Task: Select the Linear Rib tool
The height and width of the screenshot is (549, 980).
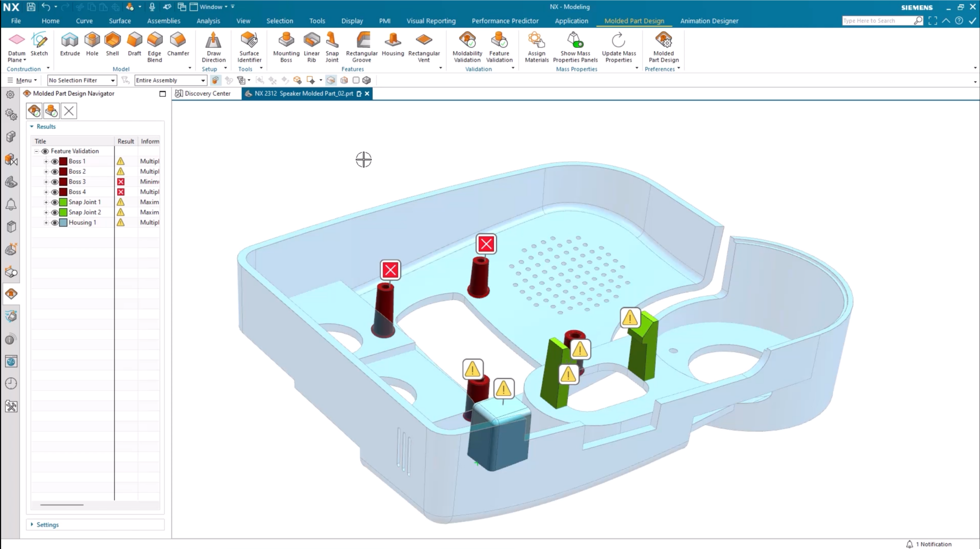Action: tap(311, 45)
